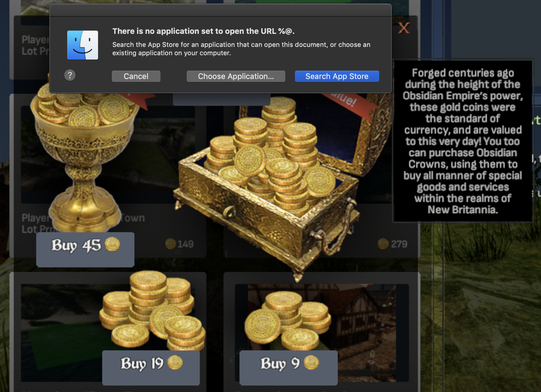Click the coin stack above Buy 19

pyautogui.click(x=152, y=310)
